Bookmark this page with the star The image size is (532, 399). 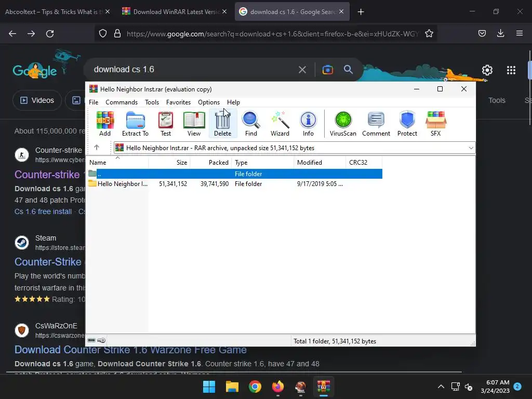click(429, 33)
